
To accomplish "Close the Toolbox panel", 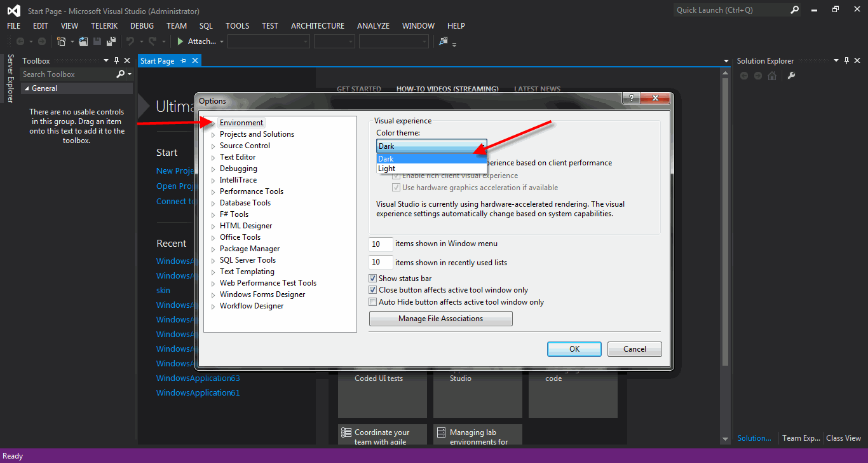I will pyautogui.click(x=127, y=61).
